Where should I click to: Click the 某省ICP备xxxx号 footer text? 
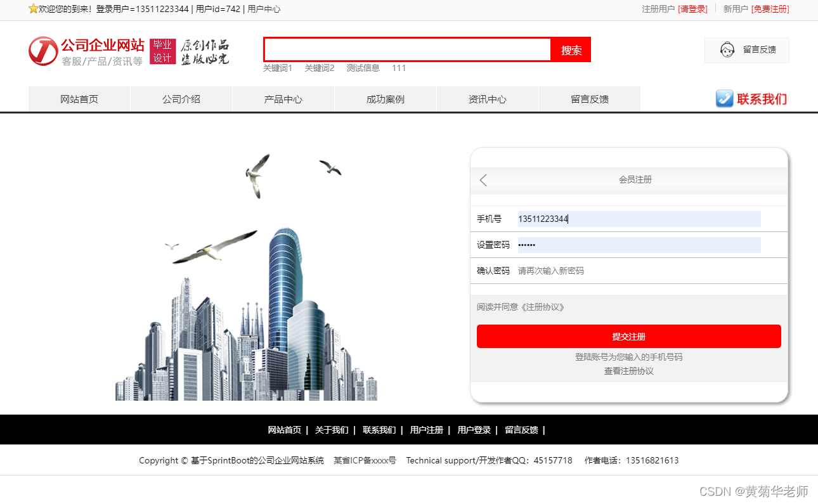[365, 460]
